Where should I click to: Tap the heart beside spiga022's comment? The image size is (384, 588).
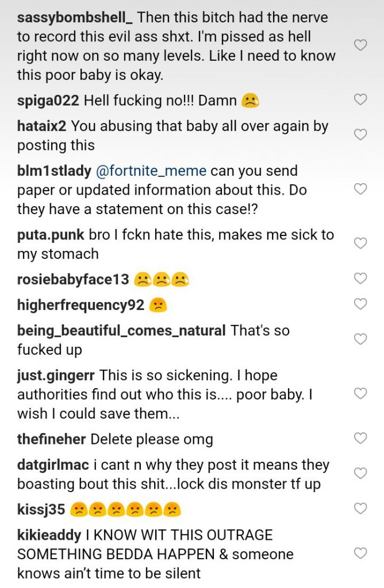360,100
